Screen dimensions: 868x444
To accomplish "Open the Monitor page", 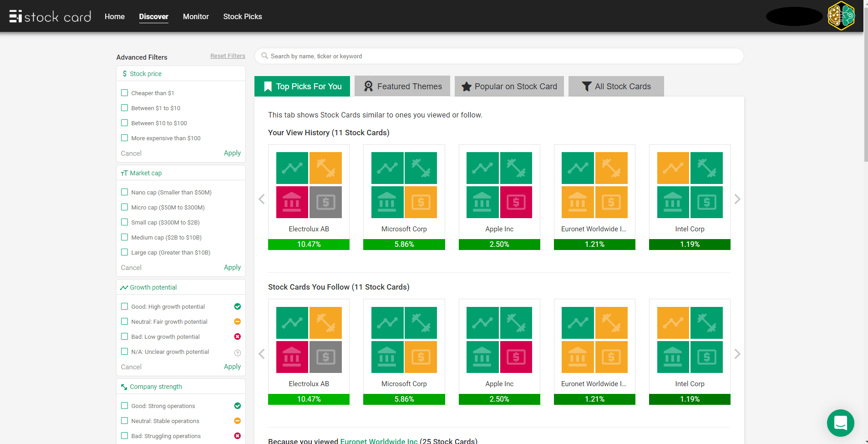I will coord(196,16).
